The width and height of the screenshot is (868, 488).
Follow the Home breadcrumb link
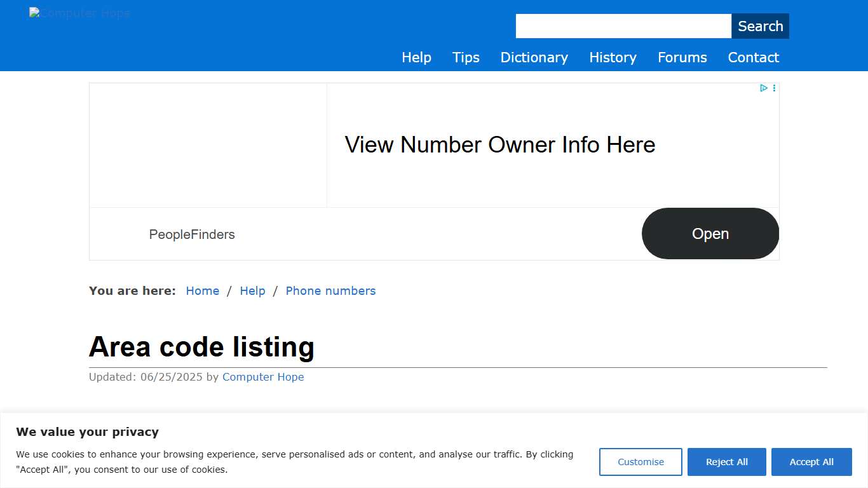click(202, 290)
